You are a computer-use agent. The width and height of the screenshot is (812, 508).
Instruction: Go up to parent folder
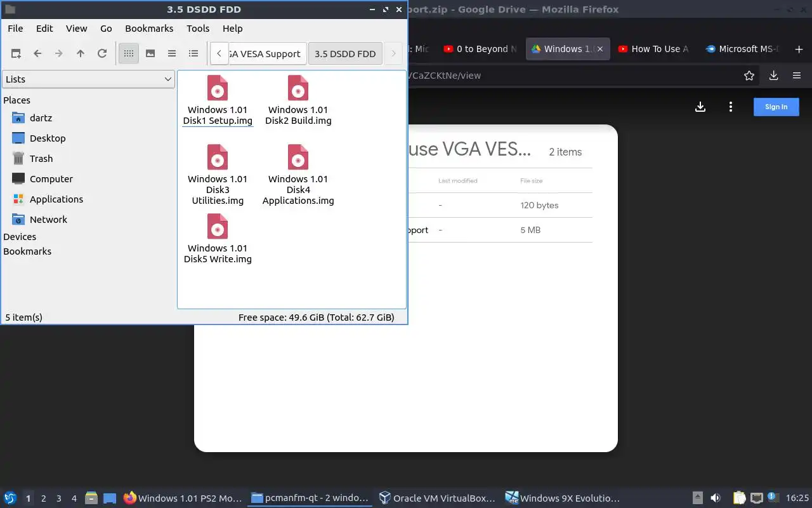[x=81, y=54]
